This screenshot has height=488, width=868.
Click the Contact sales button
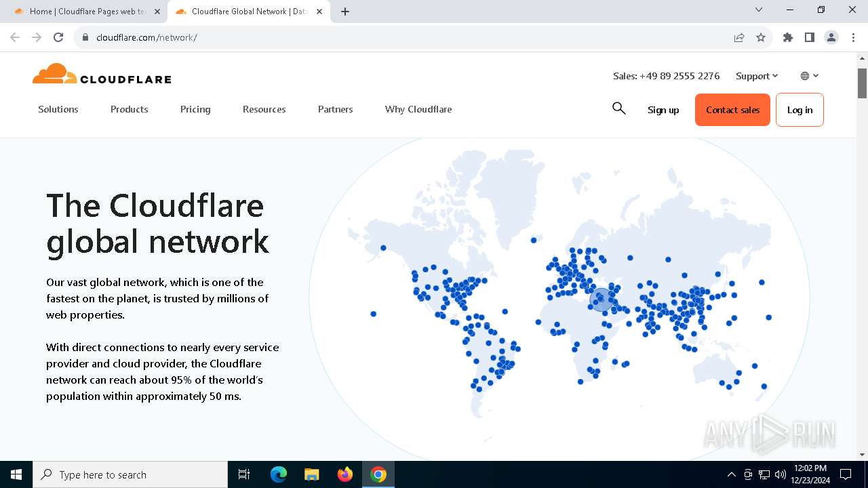(732, 110)
